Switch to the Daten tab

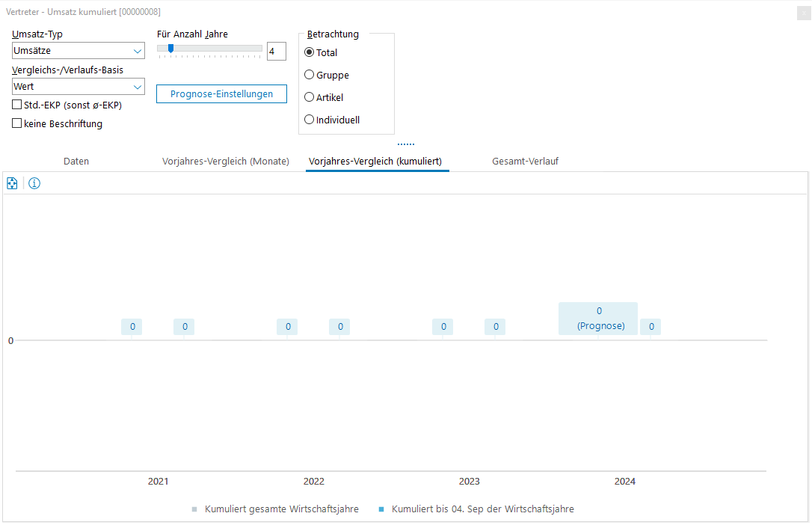[x=76, y=162]
